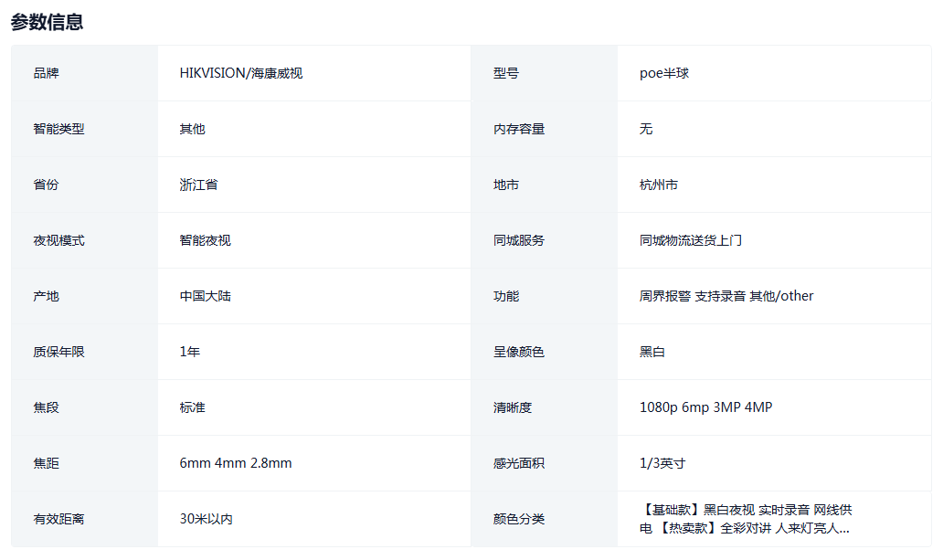The height and width of the screenshot is (560, 943).
Task: Click the poe半球 model value
Action: pyautogui.click(x=663, y=73)
